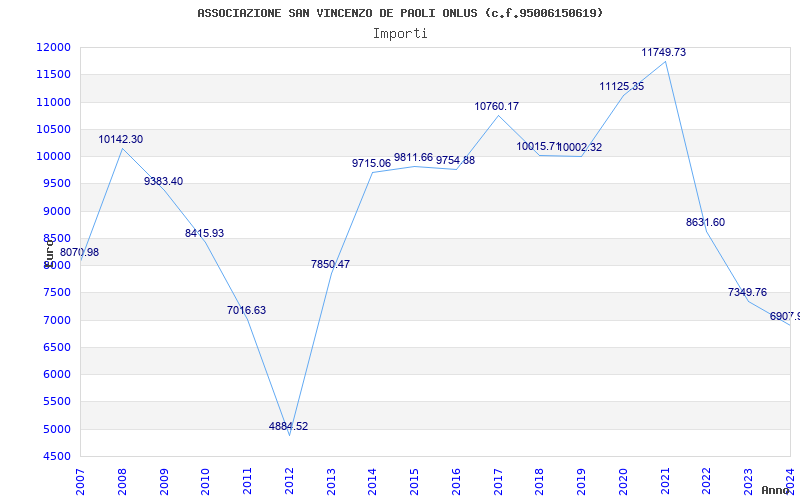This screenshot has width=800, height=500.
Task: Click the 11000 y-axis label
Action: [x=53, y=102]
